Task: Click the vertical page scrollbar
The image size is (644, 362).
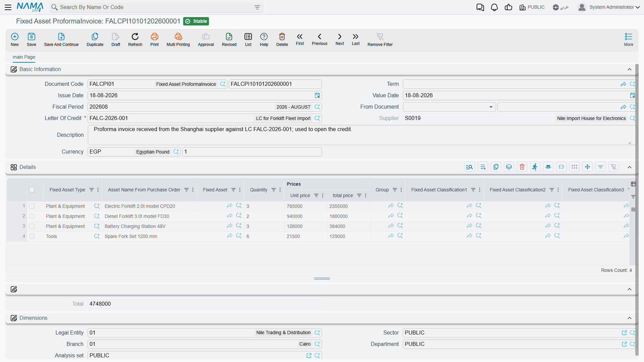Action: tap(637, 209)
